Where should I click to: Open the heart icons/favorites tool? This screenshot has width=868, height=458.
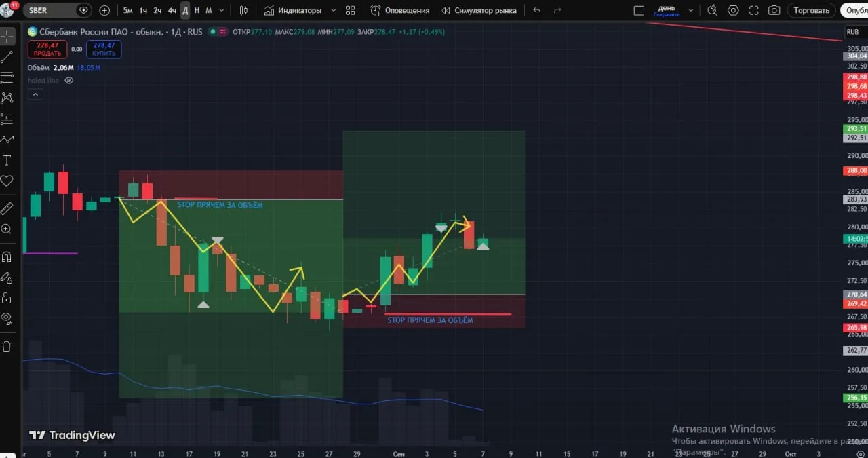tap(7, 181)
